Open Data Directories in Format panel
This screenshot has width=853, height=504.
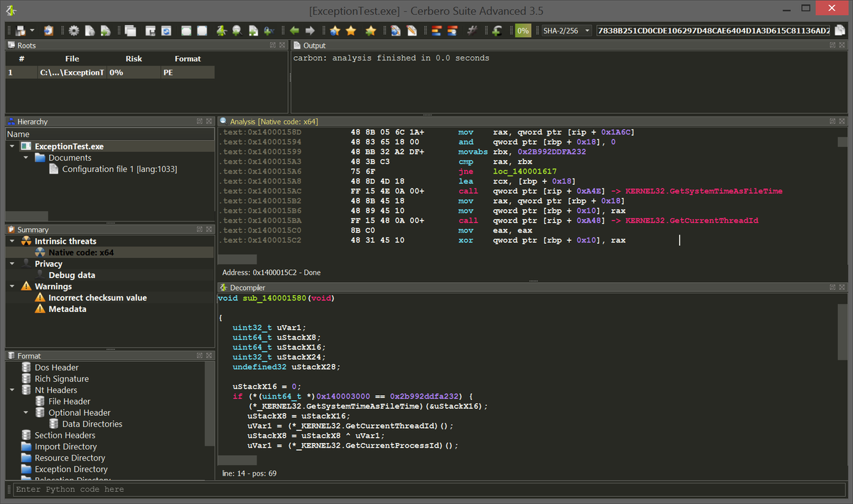click(x=92, y=424)
